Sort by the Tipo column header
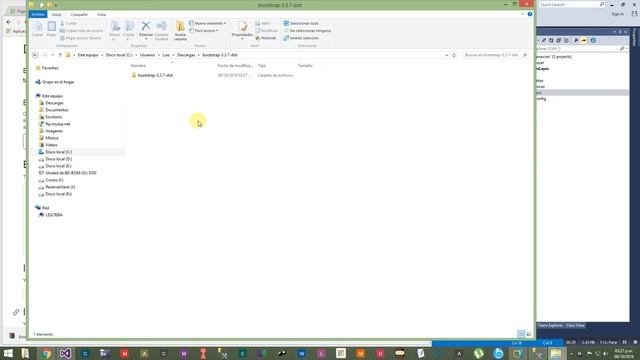This screenshot has height=360, width=640. coord(262,65)
